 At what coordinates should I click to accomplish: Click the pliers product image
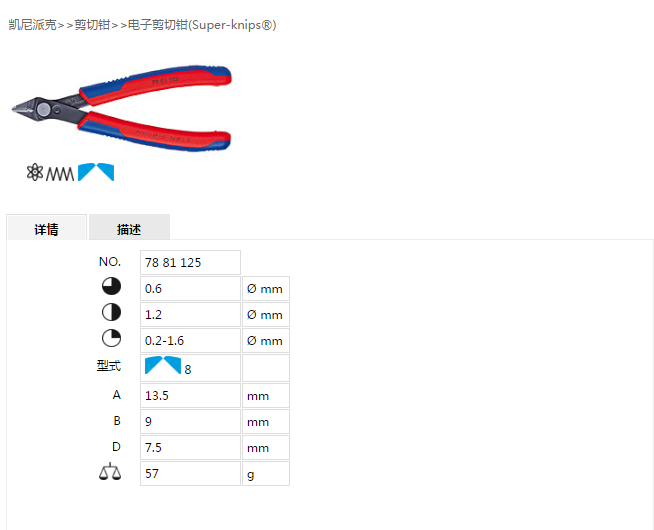pyautogui.click(x=122, y=108)
